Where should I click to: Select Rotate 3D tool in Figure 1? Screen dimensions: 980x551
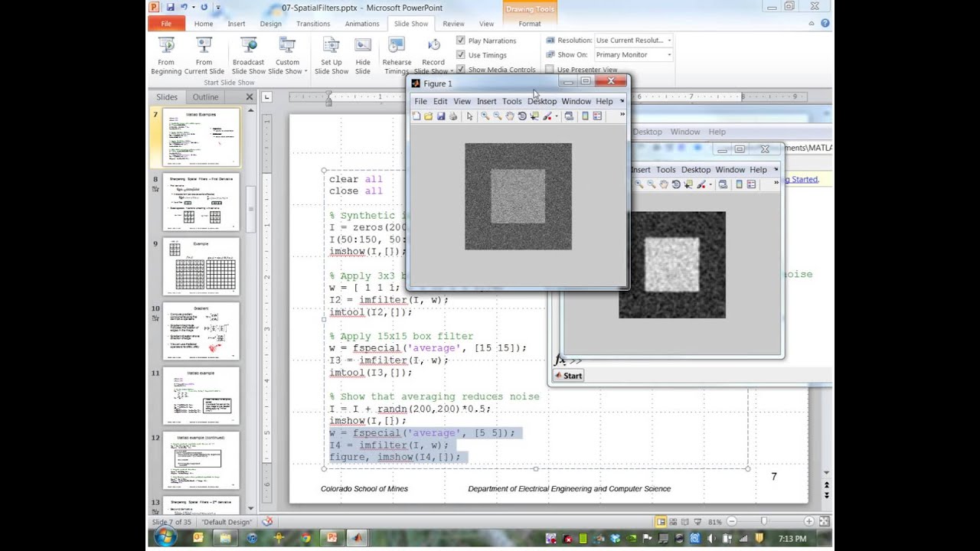click(x=522, y=116)
